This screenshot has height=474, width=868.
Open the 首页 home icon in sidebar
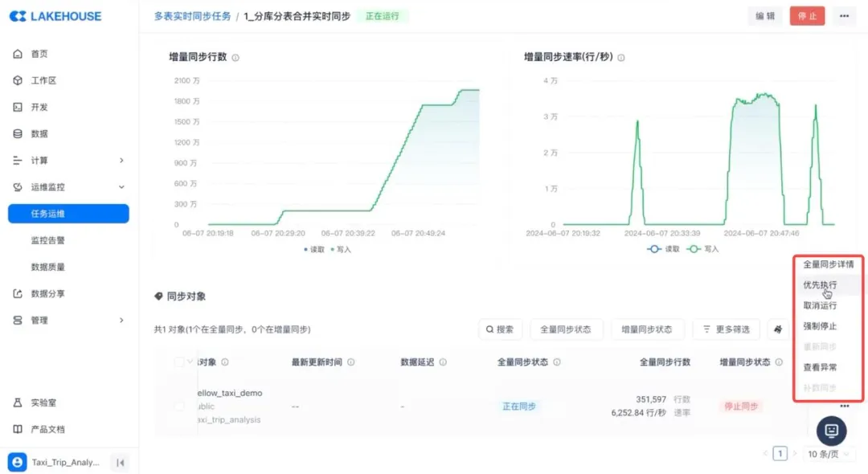pyautogui.click(x=18, y=54)
